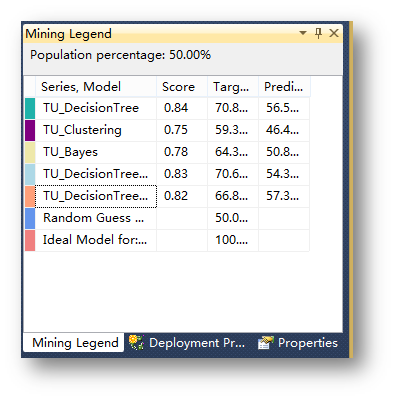Click the purple swatch for TU_Clustering
The width and height of the screenshot is (395, 400).
coord(30,130)
